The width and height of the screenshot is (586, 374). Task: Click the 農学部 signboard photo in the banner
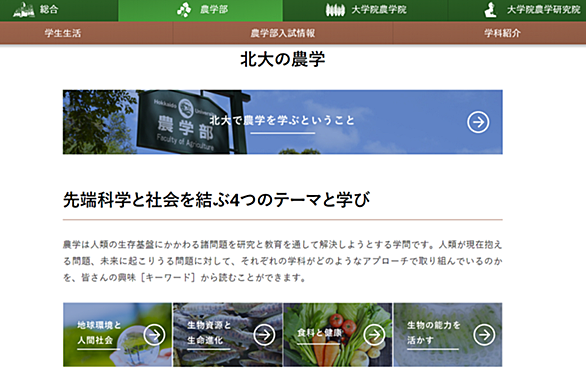(x=183, y=122)
